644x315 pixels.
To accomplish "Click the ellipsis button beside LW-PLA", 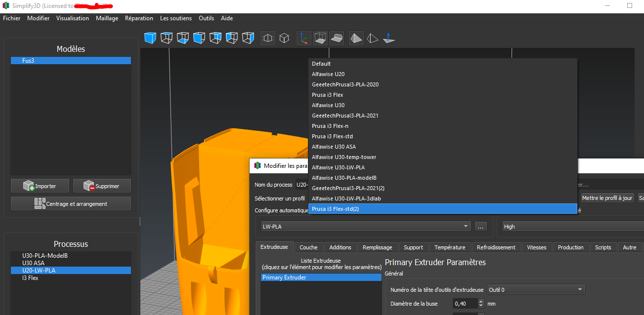I will click(481, 227).
